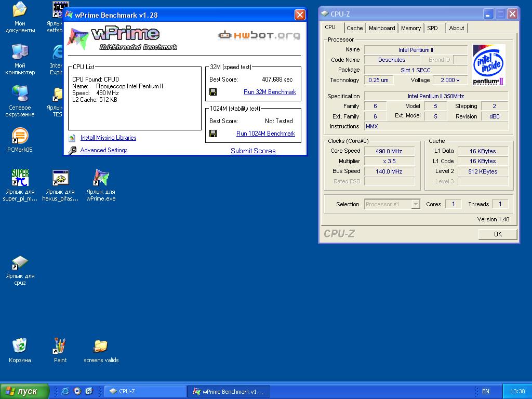Viewport: 532px width, 399px height.
Task: Switch to the CPU tab in CPU-Z
Action: [x=330, y=28]
